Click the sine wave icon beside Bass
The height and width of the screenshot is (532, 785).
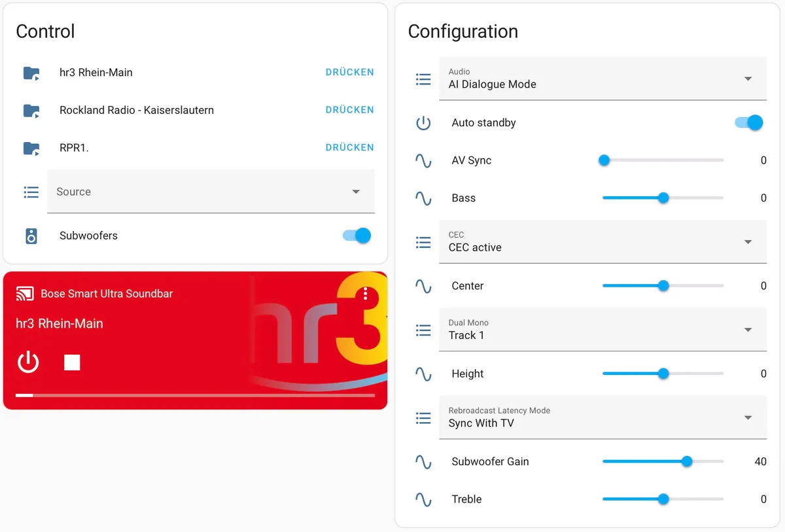[x=423, y=198]
